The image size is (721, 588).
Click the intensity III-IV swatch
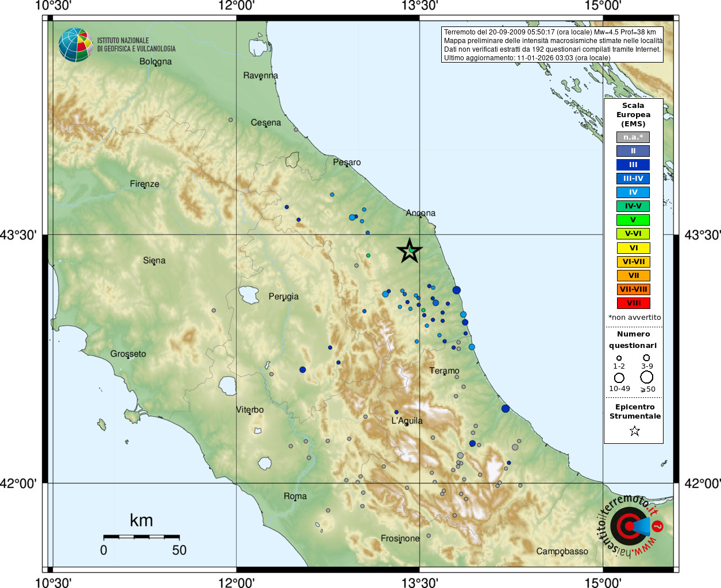(x=633, y=179)
